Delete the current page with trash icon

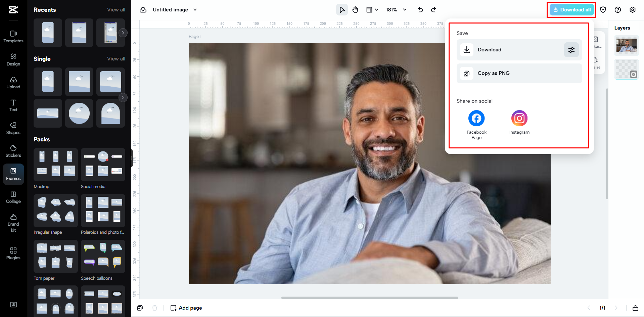tap(154, 308)
